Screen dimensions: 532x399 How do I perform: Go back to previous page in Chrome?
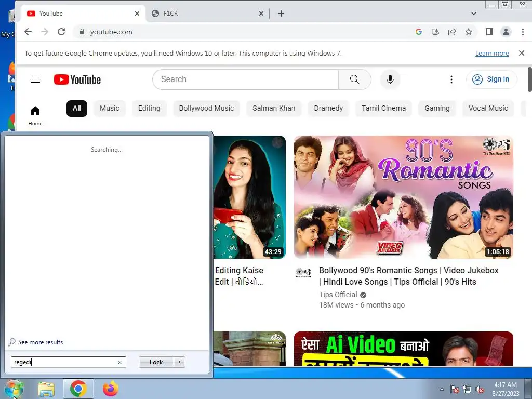click(x=28, y=32)
